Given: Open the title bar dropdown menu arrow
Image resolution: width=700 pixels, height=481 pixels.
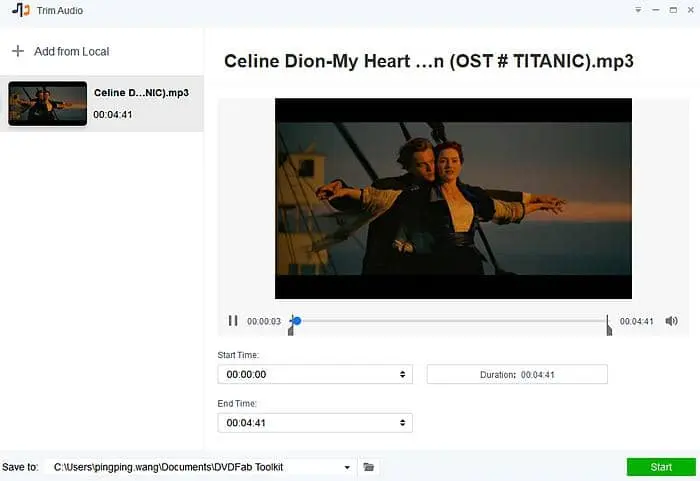Looking at the screenshot, I should (x=638, y=10).
